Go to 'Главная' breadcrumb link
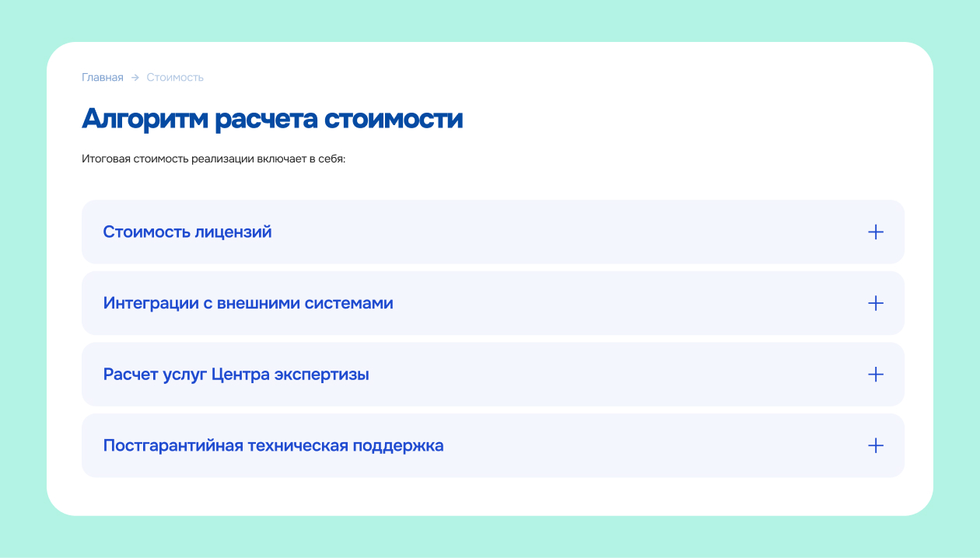980x558 pixels. click(103, 78)
